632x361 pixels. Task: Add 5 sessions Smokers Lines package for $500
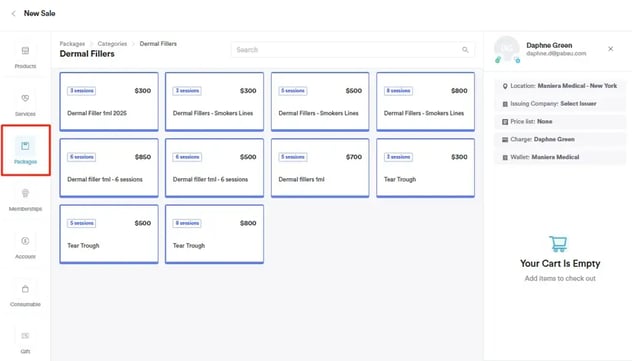click(x=320, y=102)
